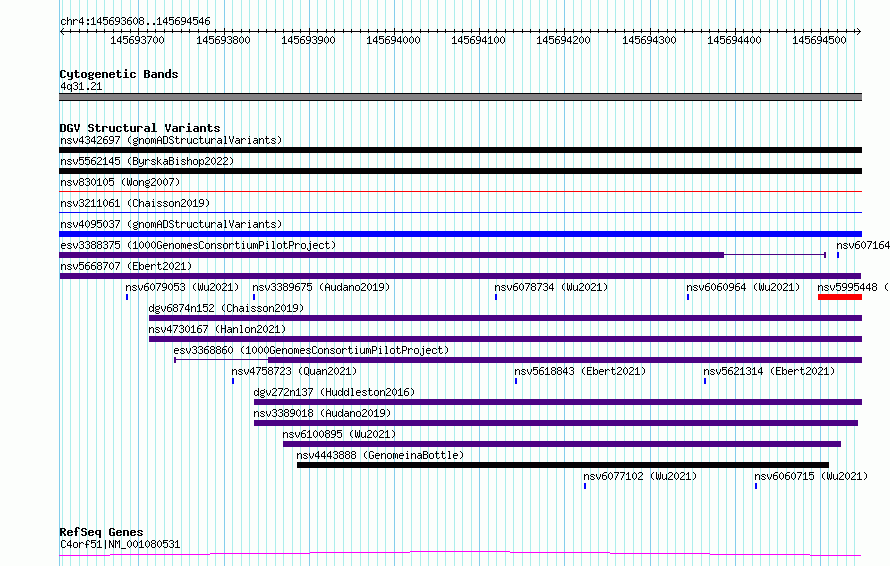This screenshot has height=566, width=890.
Task: Click ruler position 145694500
Action: (820, 40)
